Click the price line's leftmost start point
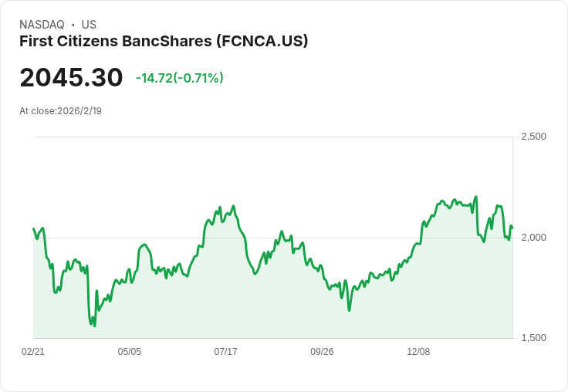This screenshot has height=392, width=568. pos(33,228)
